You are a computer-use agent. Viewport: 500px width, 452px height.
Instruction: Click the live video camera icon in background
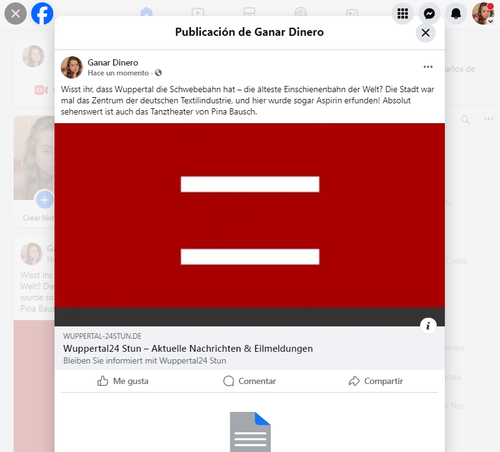coord(41,90)
